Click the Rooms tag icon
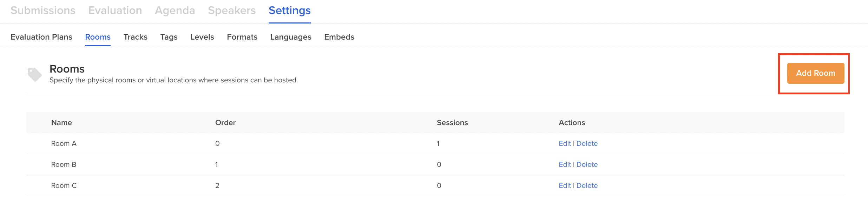 35,74
